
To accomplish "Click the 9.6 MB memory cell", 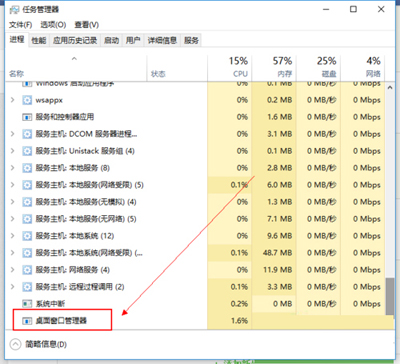I will [274, 236].
